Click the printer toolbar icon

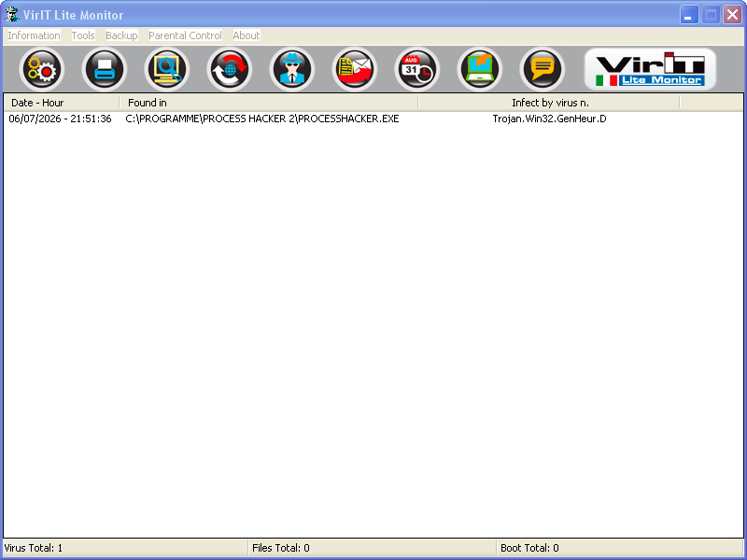coord(105,69)
